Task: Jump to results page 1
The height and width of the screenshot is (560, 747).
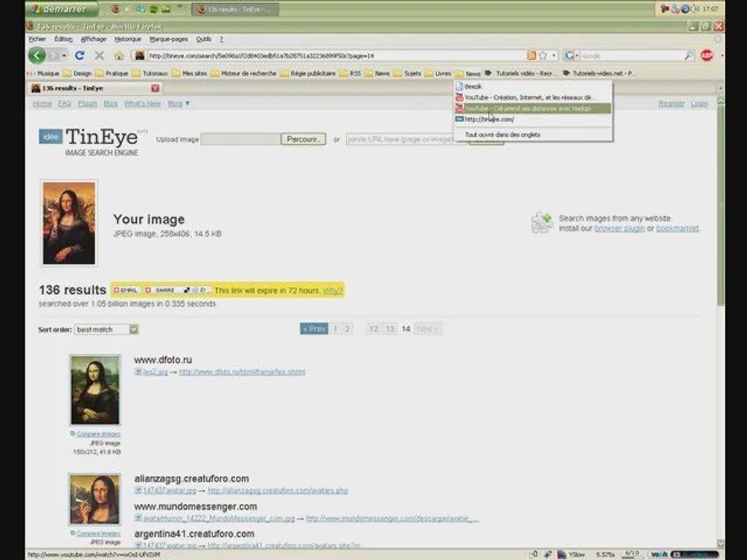Action: coord(335,328)
